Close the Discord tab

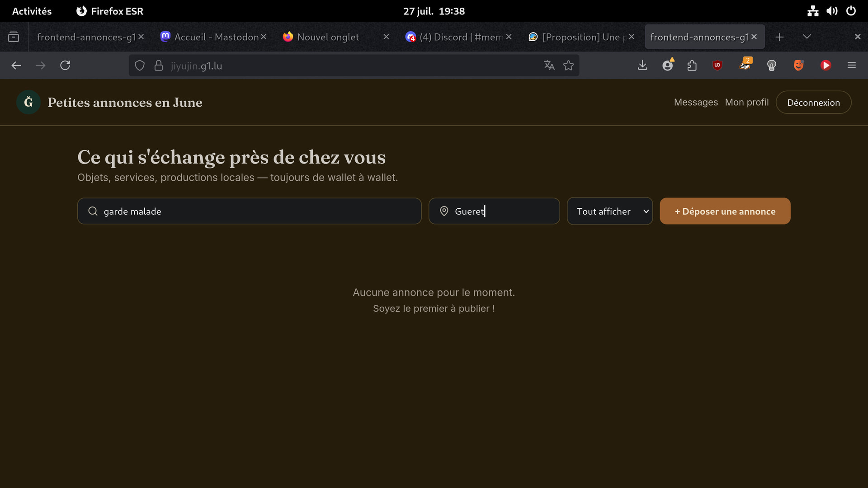point(509,37)
